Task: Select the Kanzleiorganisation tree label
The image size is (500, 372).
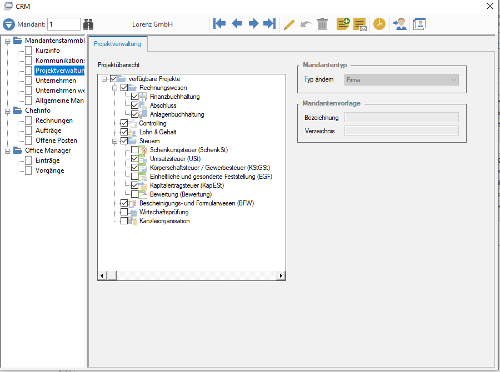Action: point(164,221)
